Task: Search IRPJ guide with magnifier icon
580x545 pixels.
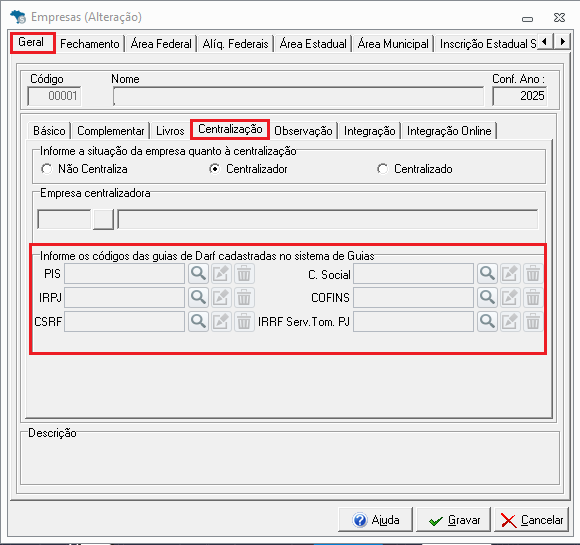Action: pos(198,297)
